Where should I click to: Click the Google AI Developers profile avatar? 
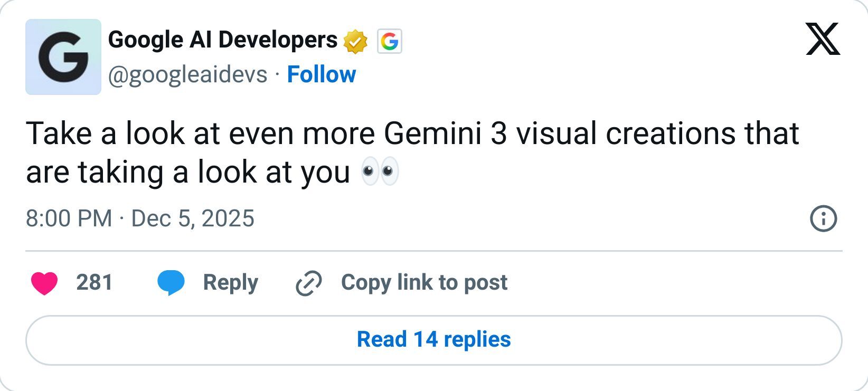point(63,57)
